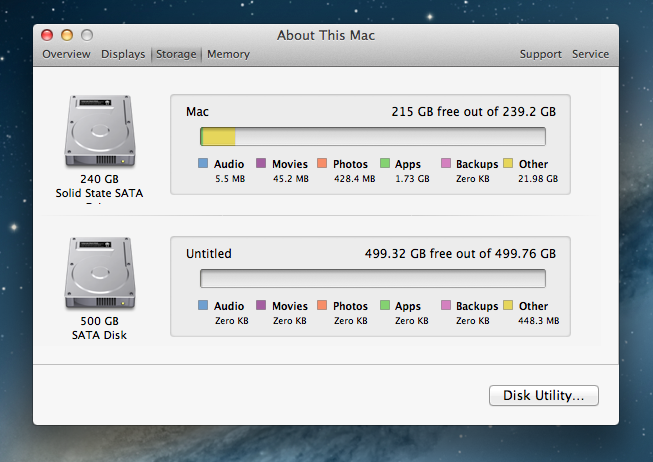The width and height of the screenshot is (653, 462).
Task: Open the Service section
Action: click(590, 54)
